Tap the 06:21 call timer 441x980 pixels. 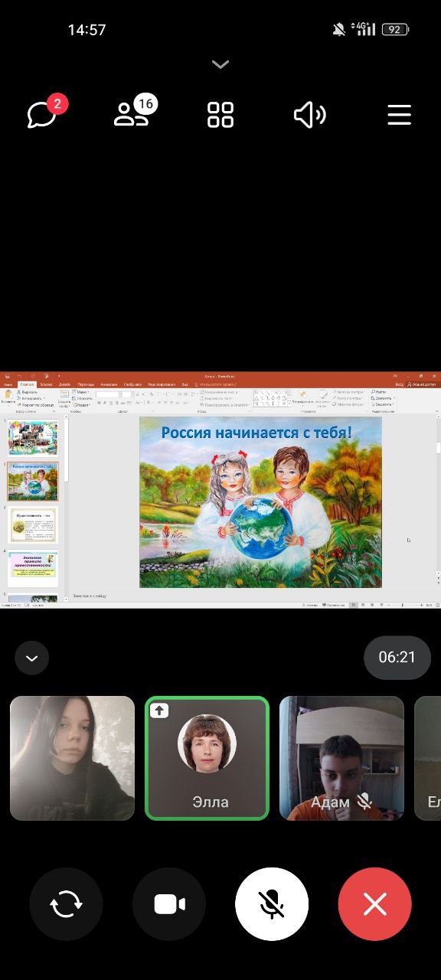[x=397, y=657]
